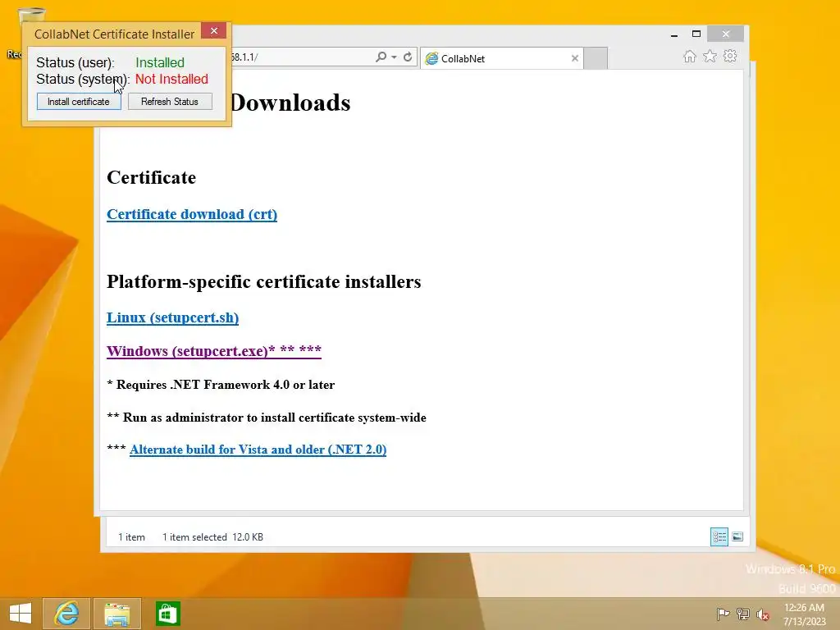The image size is (840, 630).
Task: Minimize the Internet Explorer window
Action: tap(674, 34)
